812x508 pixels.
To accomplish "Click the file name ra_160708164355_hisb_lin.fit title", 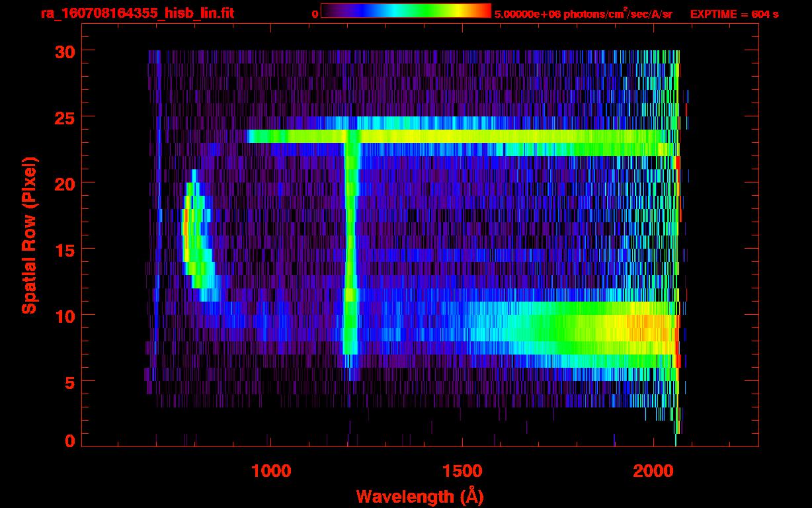I will pyautogui.click(x=137, y=13).
